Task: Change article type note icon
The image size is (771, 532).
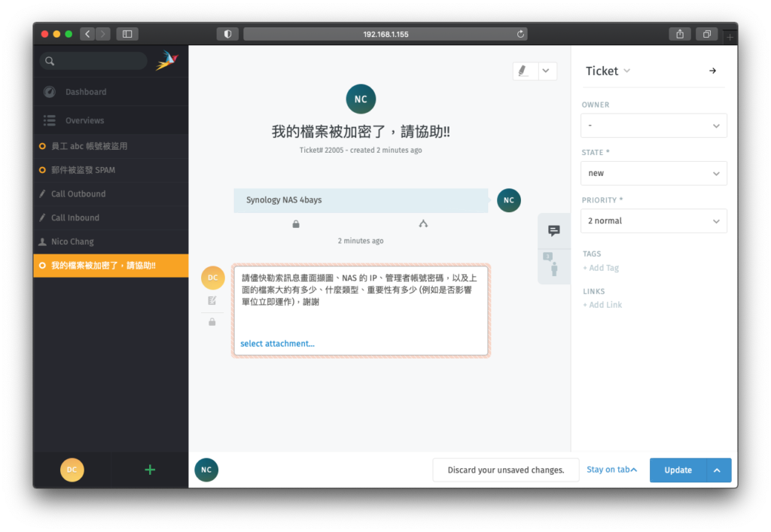Action: coord(212,301)
